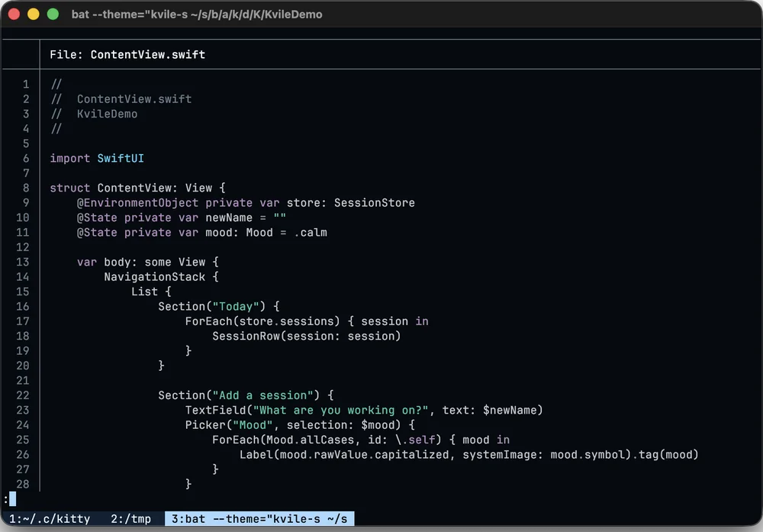The width and height of the screenshot is (763, 532).
Task: Click $mood selection on line 24
Action: (x=377, y=425)
